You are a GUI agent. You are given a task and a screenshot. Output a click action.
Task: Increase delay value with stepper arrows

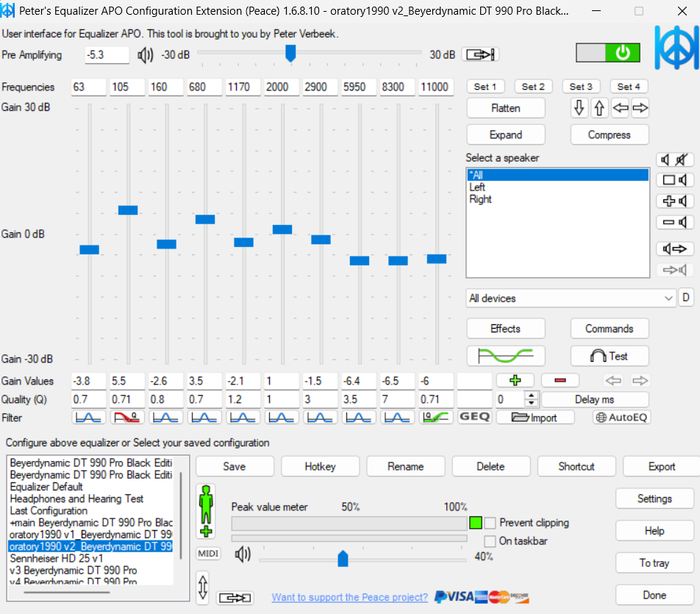(531, 395)
